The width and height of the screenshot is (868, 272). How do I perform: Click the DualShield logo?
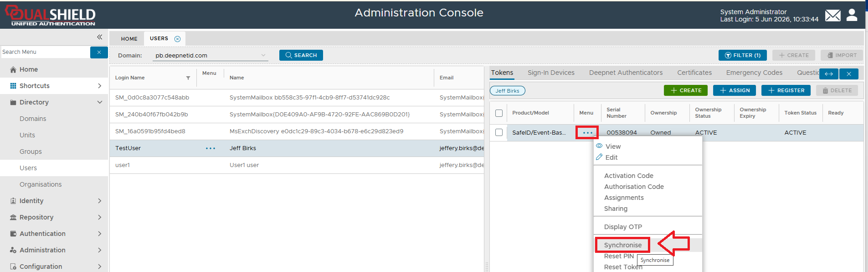50,16
